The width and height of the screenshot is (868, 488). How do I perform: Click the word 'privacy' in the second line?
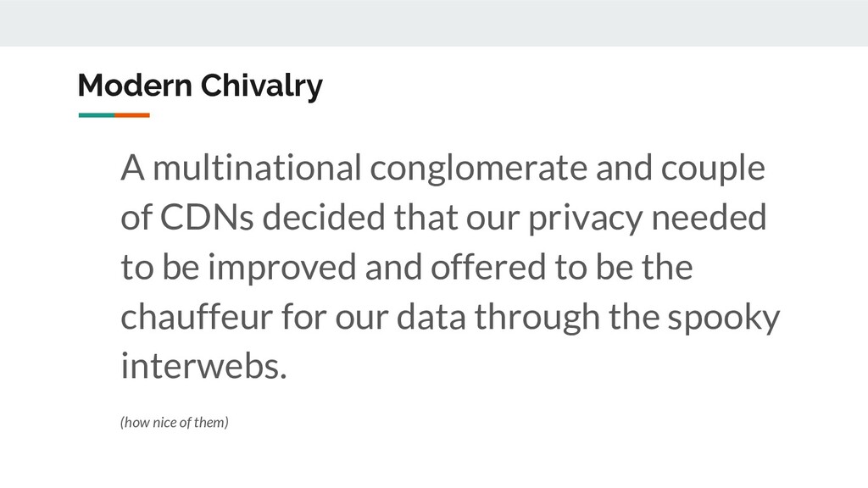(585, 219)
